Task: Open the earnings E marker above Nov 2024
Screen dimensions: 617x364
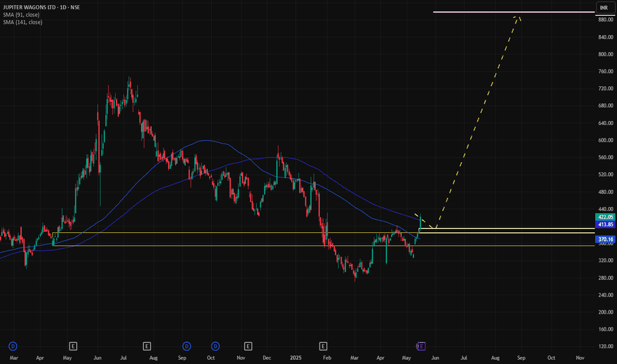Action: point(248,346)
